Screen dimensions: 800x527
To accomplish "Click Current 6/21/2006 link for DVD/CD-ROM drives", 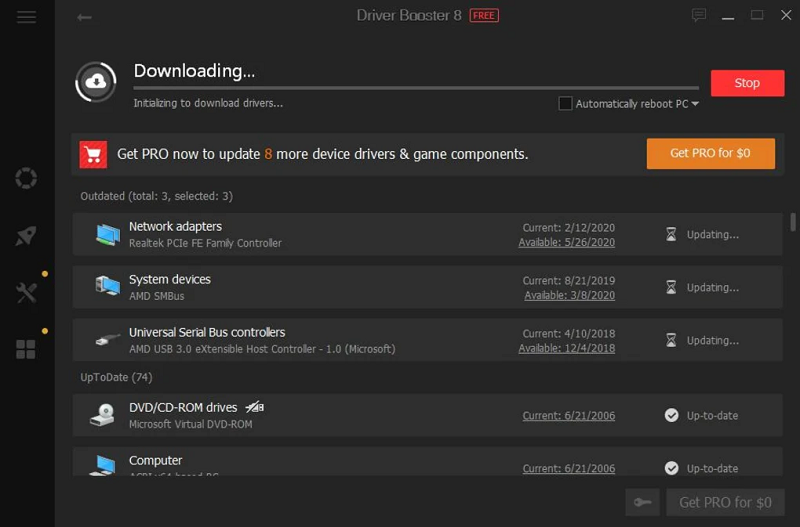I will pos(568,415).
